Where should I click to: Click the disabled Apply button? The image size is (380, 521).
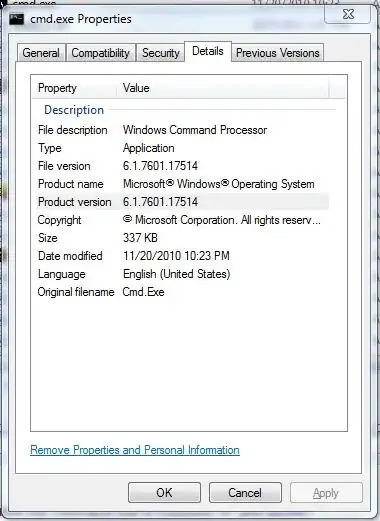click(x=326, y=493)
